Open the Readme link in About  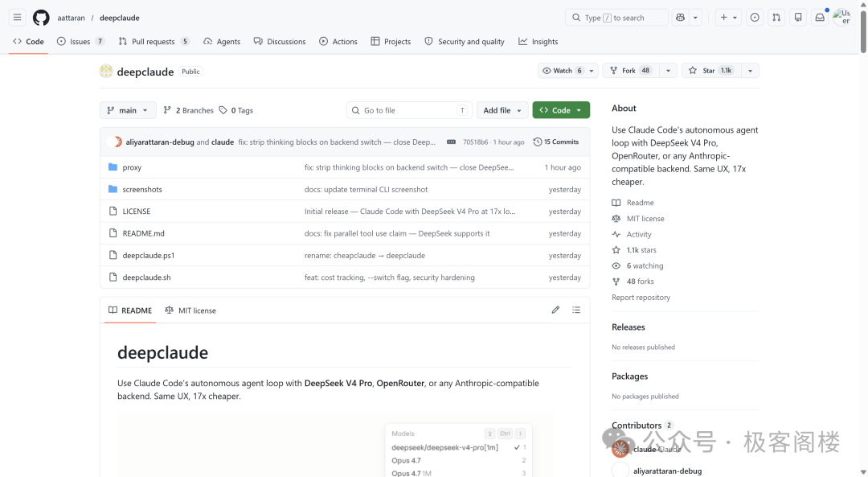pyautogui.click(x=633, y=203)
